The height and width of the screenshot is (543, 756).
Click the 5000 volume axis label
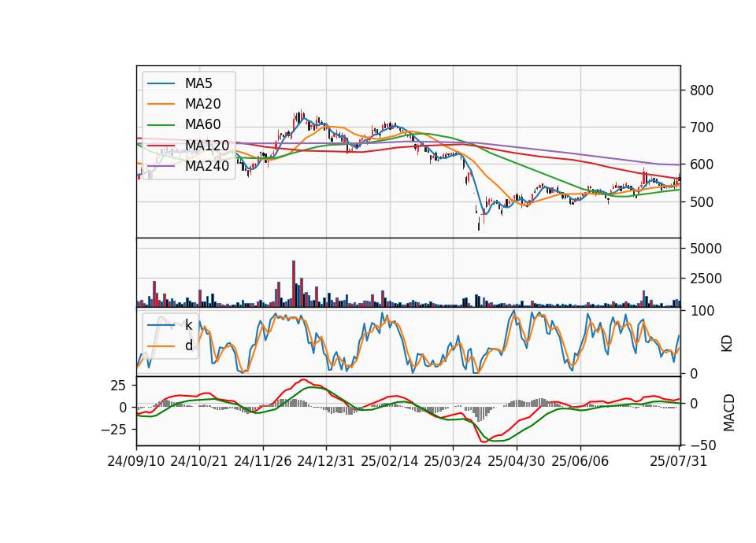(x=706, y=249)
